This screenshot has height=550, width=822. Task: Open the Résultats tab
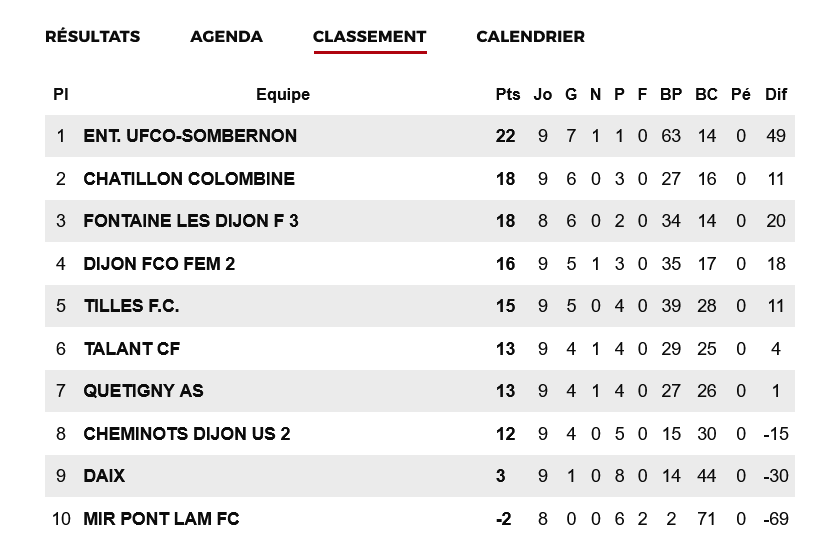click(x=92, y=37)
